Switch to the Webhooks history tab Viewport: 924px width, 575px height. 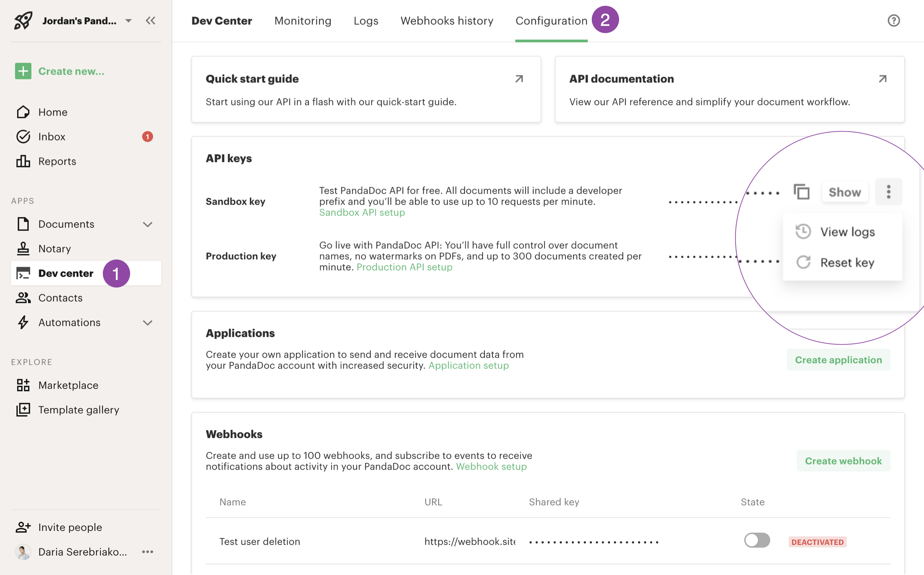[447, 20]
